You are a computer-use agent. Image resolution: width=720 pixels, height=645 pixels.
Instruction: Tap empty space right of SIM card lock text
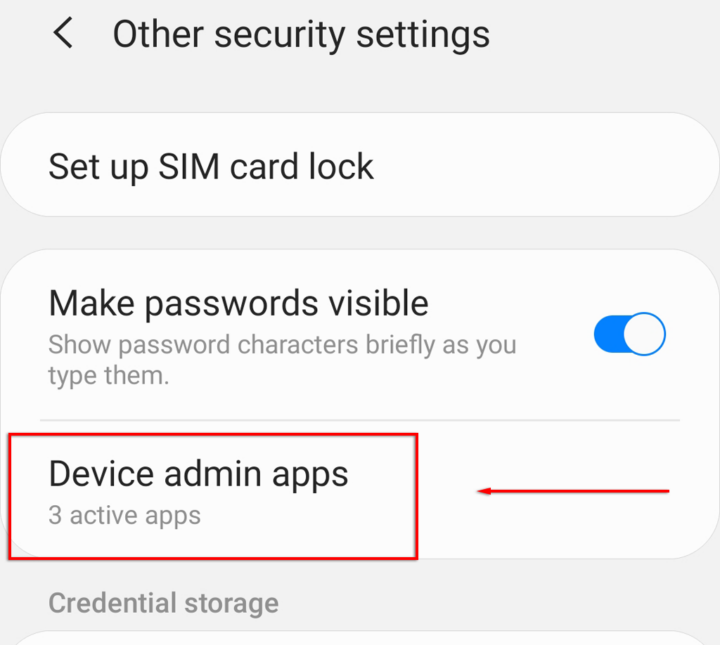pyautogui.click(x=540, y=166)
